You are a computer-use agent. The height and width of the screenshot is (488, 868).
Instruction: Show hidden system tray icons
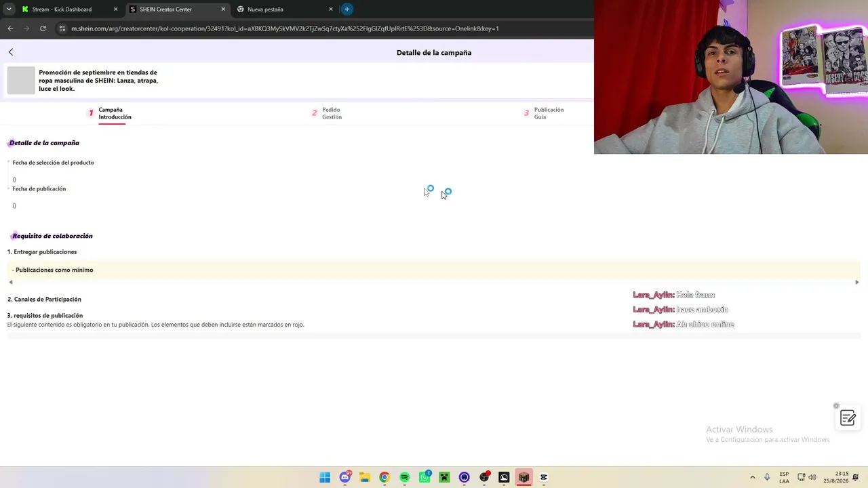point(752,477)
